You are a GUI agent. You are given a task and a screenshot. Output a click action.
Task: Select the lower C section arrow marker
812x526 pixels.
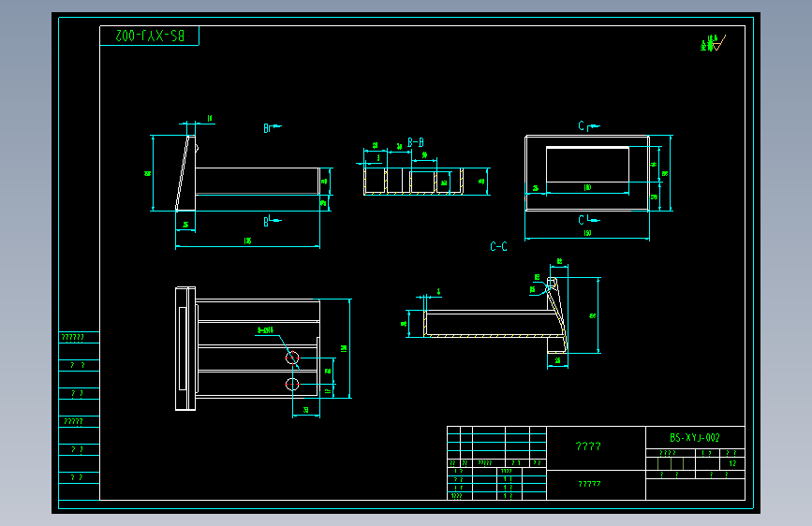tap(589, 220)
